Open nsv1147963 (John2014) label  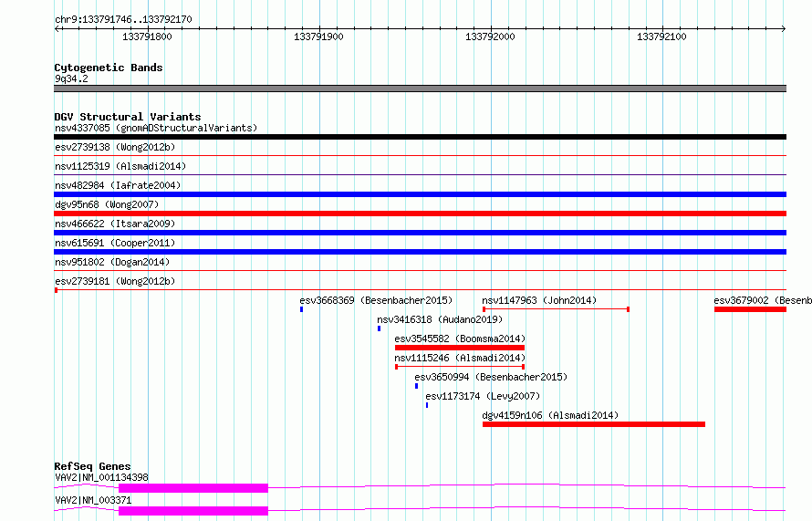(x=539, y=300)
